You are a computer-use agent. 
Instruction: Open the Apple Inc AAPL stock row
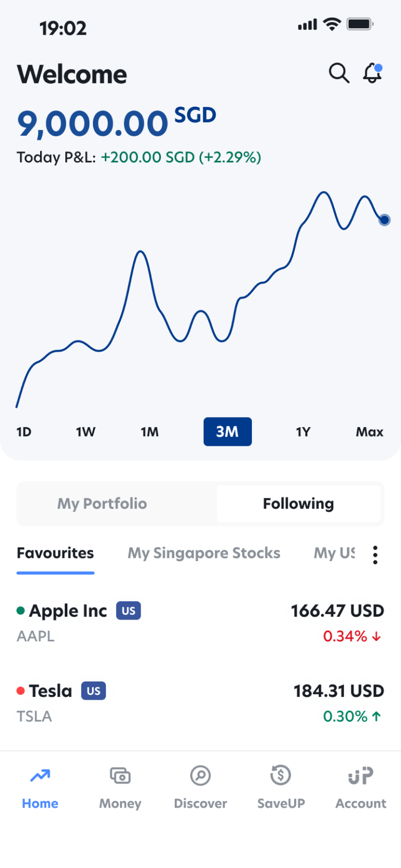(200, 623)
